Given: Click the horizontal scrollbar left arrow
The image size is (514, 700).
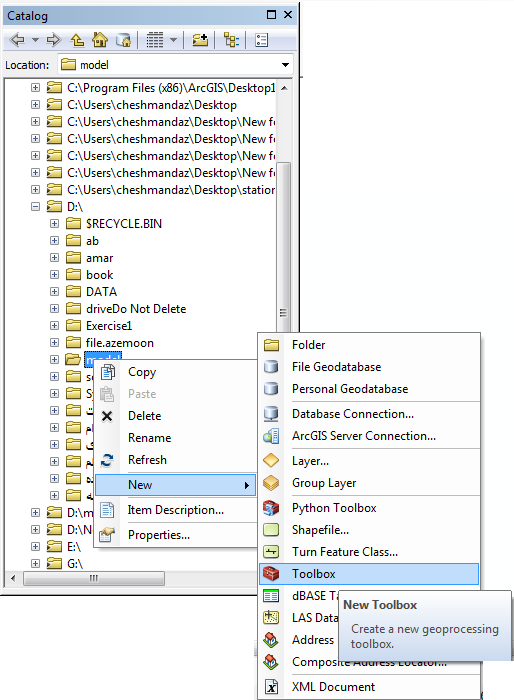Looking at the screenshot, I should (13, 579).
